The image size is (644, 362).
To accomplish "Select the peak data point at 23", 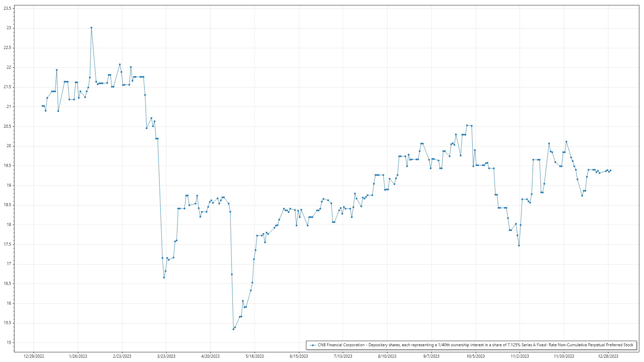I will [x=91, y=28].
